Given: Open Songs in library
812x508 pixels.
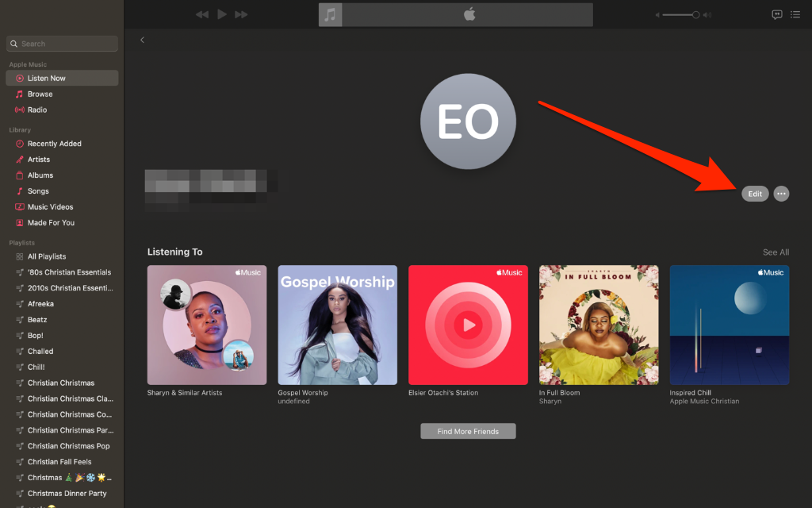Looking at the screenshot, I should pos(62,191).
